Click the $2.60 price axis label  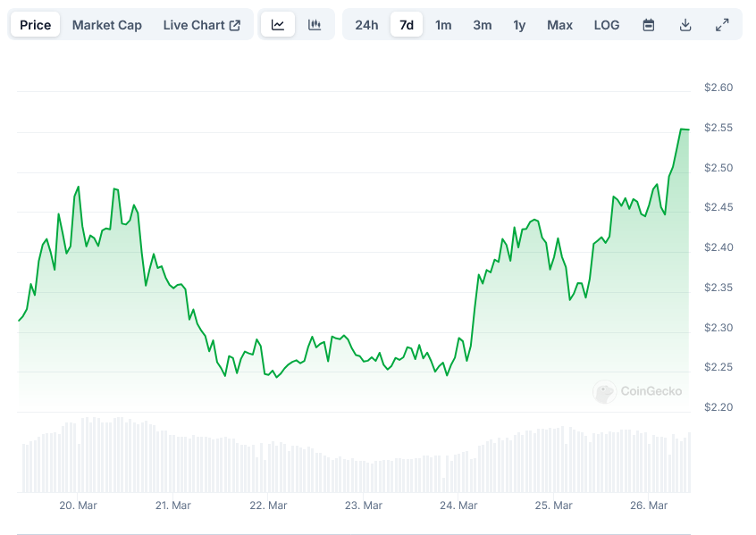[x=718, y=88]
